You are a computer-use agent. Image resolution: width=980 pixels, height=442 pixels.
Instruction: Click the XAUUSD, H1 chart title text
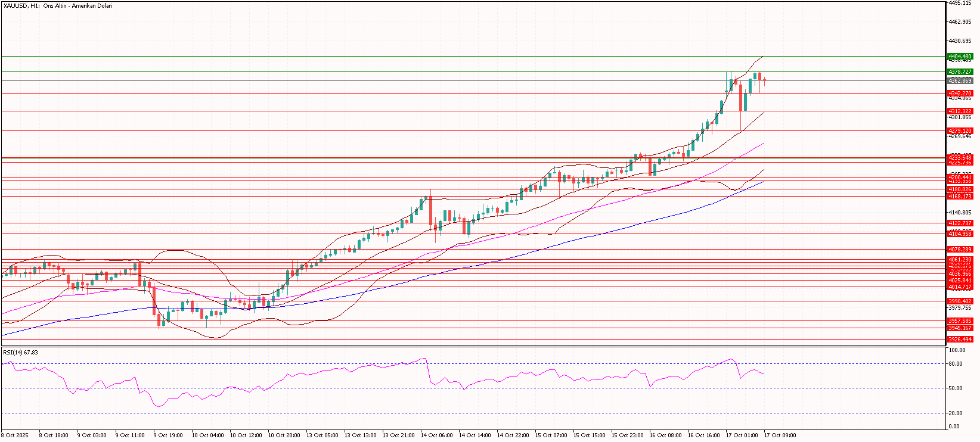click(58, 6)
